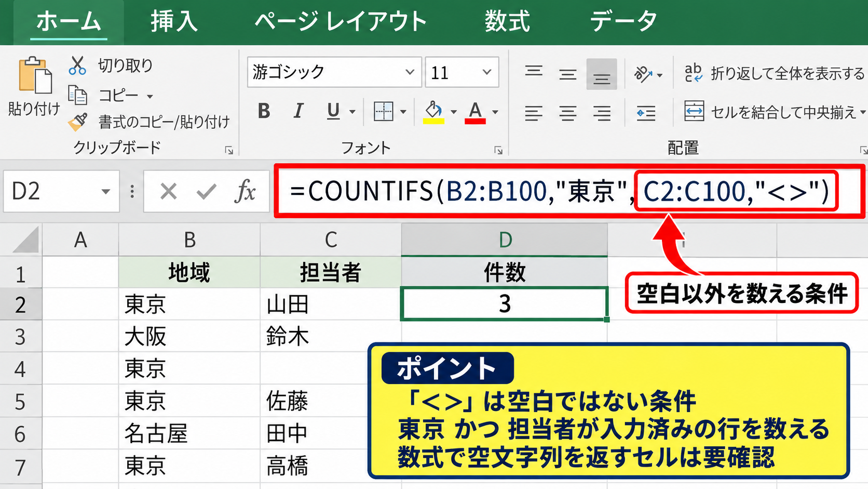Open the Name Box dropdown arrow
Screen dimensions: 868x489
105,192
